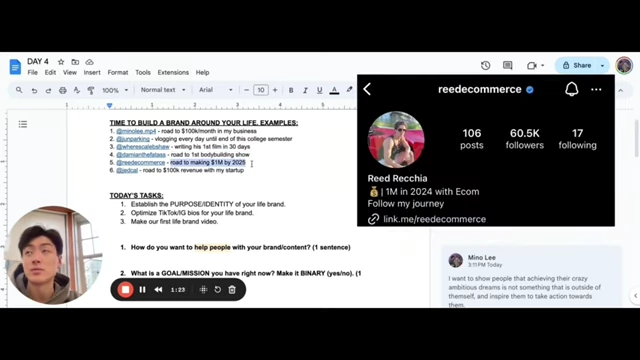Click the webcam bubble preview
Image resolution: width=640 pixels, height=360 pixels.
point(53,255)
